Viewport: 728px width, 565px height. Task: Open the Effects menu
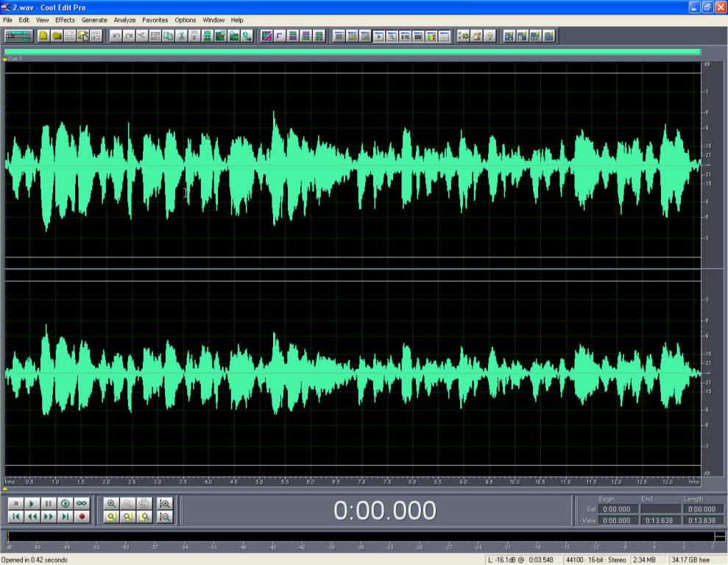65,20
